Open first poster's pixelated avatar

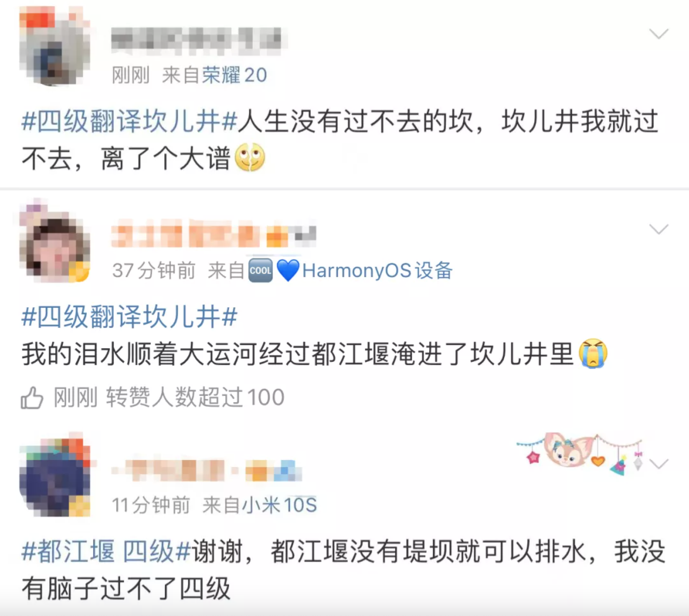(55, 46)
